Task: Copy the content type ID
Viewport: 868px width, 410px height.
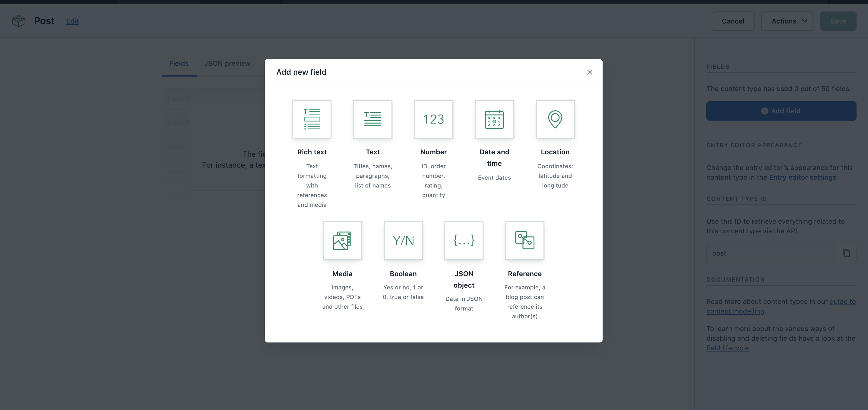Action: tap(846, 253)
